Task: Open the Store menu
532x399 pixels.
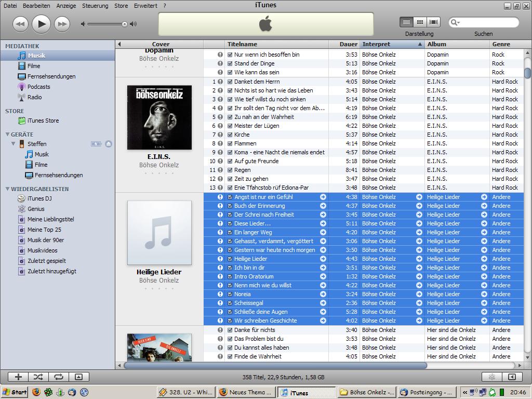Action: tap(121, 6)
